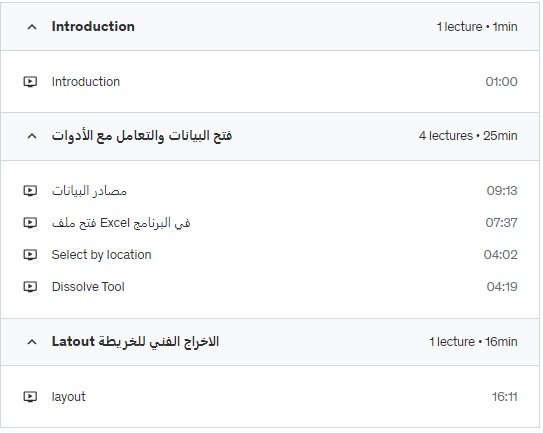Viewport: 543px width, 433px height.
Task: Click the Introduction section header title
Action: (x=93, y=27)
